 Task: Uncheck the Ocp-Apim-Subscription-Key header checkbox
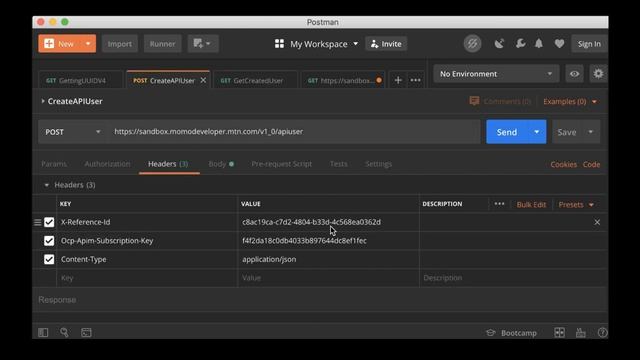tap(49, 241)
